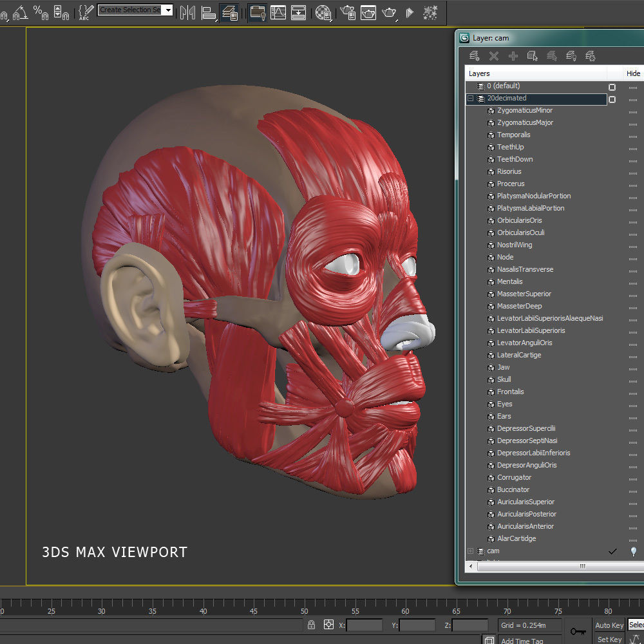Screen dimensions: 644x644
Task: Toggle the selection lock padlock icon
Action: click(x=312, y=625)
